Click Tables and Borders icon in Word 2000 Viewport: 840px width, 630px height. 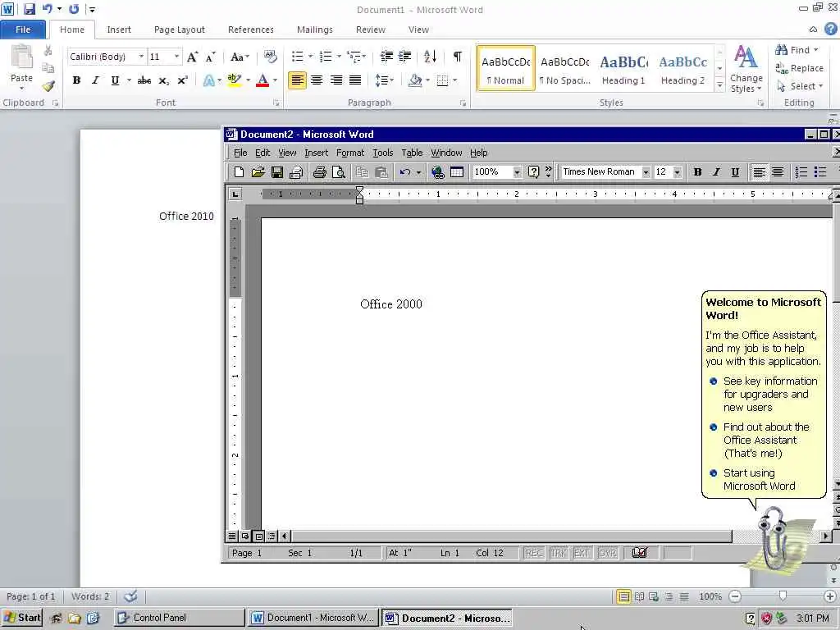pyautogui.click(x=457, y=172)
